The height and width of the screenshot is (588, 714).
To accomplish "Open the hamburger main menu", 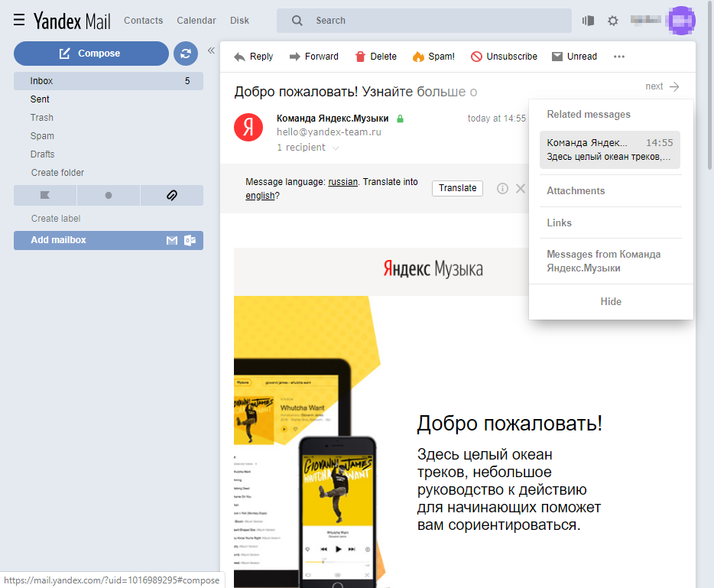I will (x=19, y=20).
